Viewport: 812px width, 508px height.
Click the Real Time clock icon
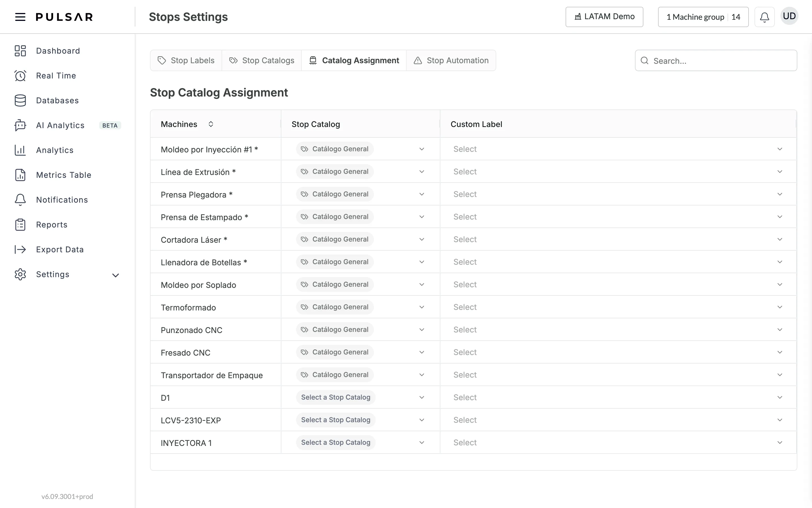click(20, 76)
